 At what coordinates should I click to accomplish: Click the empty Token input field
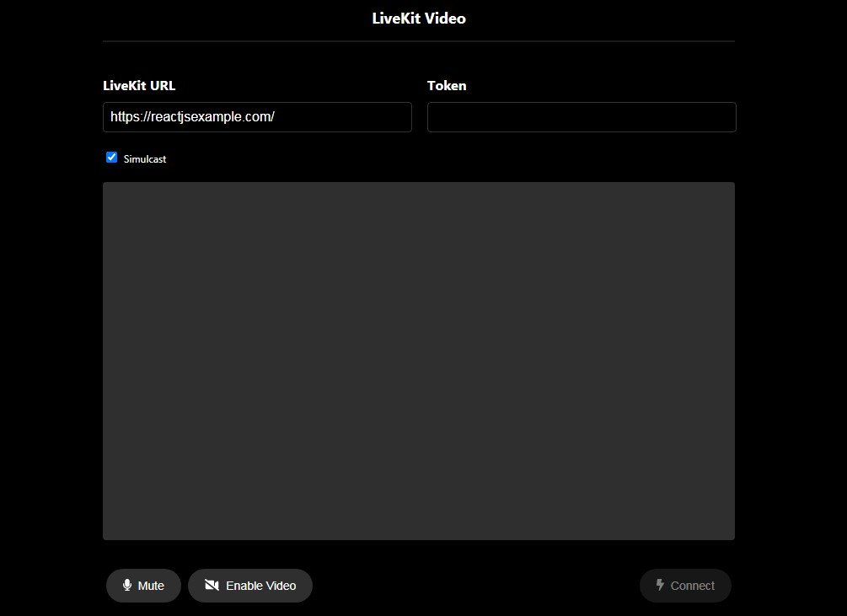pyautogui.click(x=582, y=117)
